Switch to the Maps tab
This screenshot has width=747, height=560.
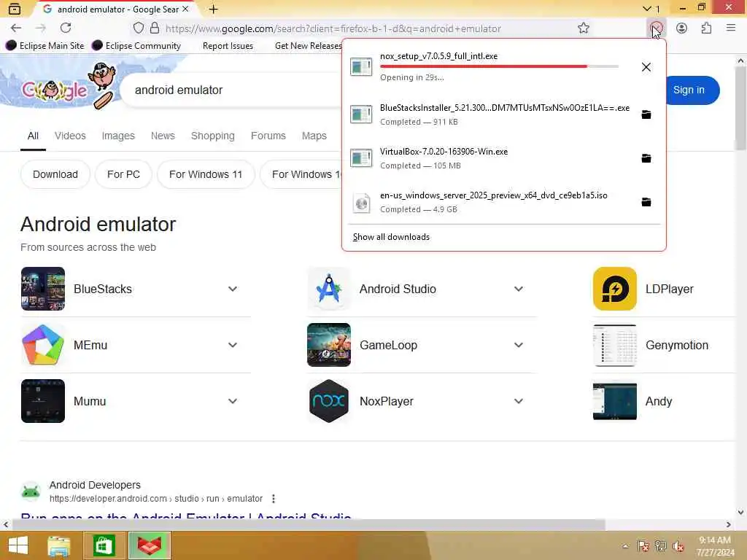point(314,136)
